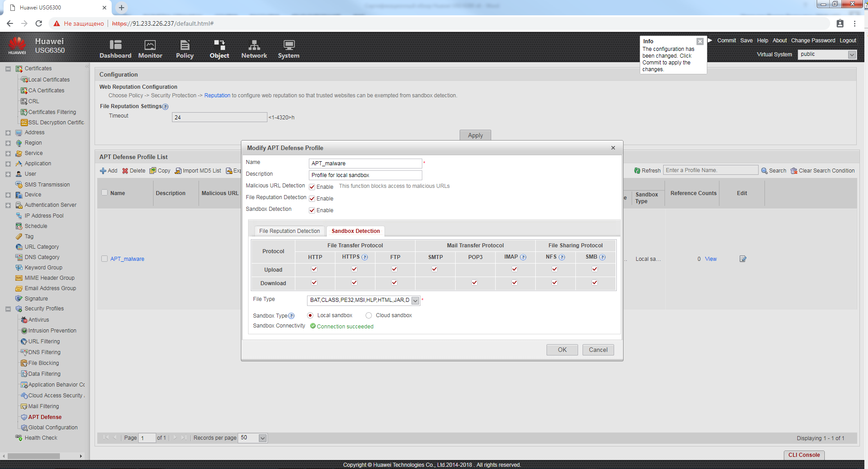
Task: Open the System section icon
Action: click(x=289, y=45)
